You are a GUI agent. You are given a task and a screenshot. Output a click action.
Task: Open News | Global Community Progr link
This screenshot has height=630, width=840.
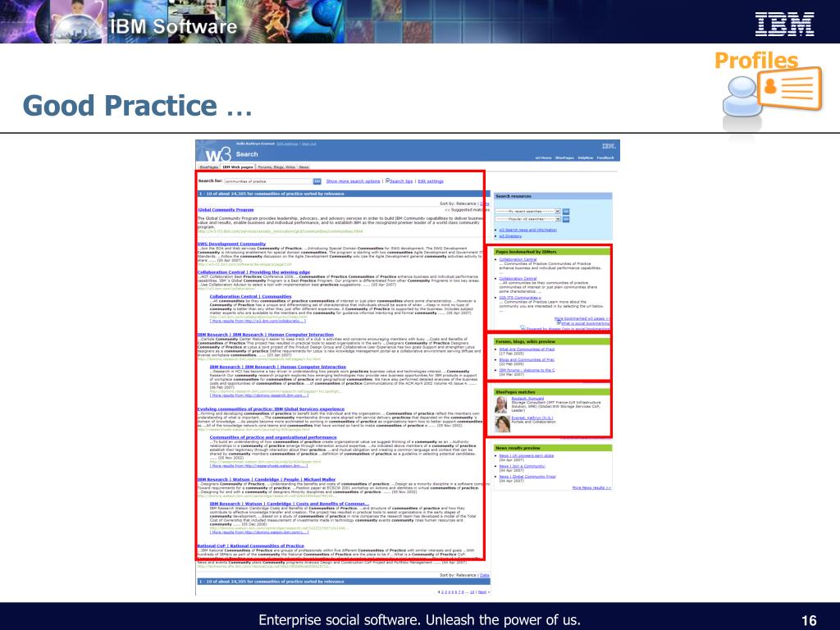point(527,477)
